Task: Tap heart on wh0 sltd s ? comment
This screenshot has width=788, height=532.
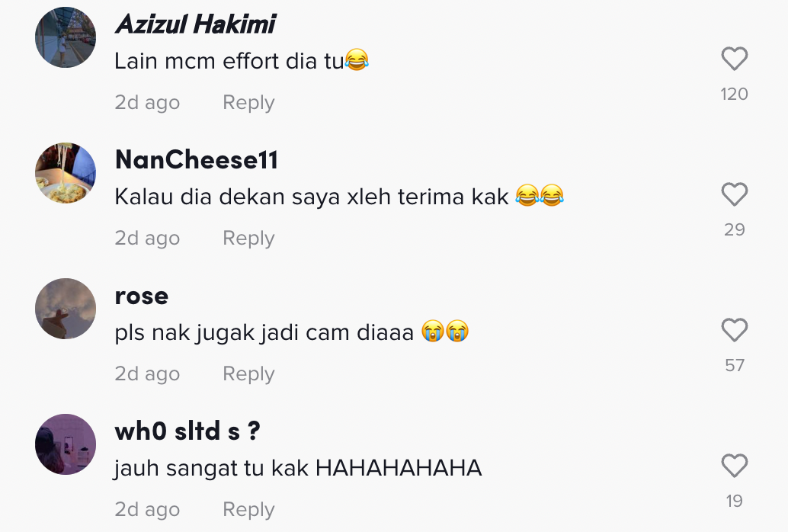Action: [734, 465]
